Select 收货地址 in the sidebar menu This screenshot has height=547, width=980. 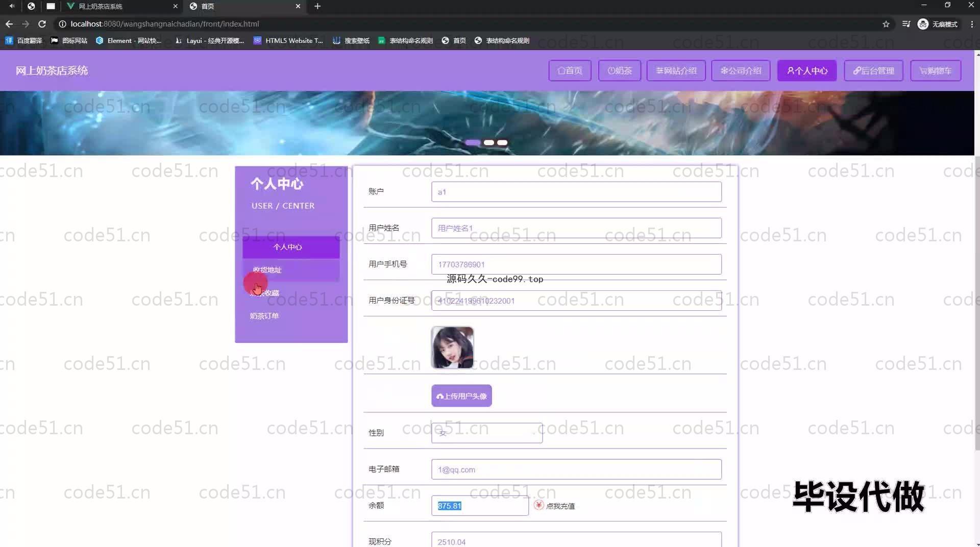291,270
